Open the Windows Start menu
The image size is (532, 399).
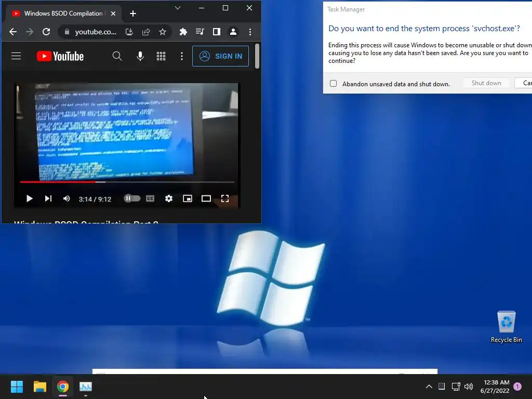point(17,387)
